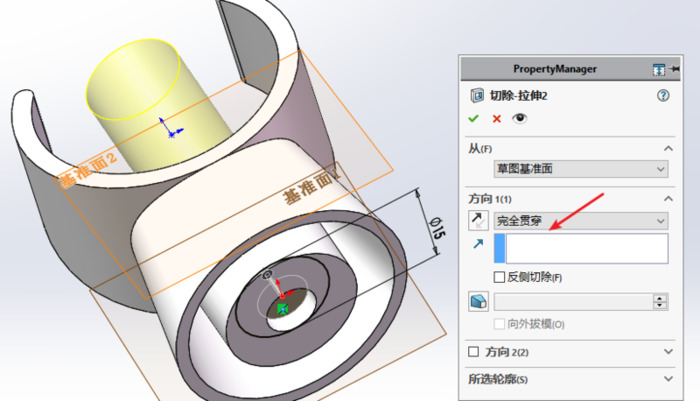This screenshot has width=700, height=401.
Task: Click the draft angle input field
Action: coord(573,302)
